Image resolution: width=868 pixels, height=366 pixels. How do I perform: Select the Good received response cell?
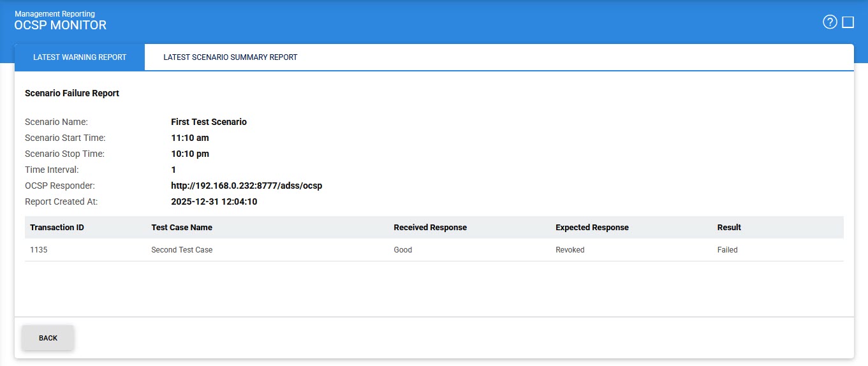coord(403,250)
